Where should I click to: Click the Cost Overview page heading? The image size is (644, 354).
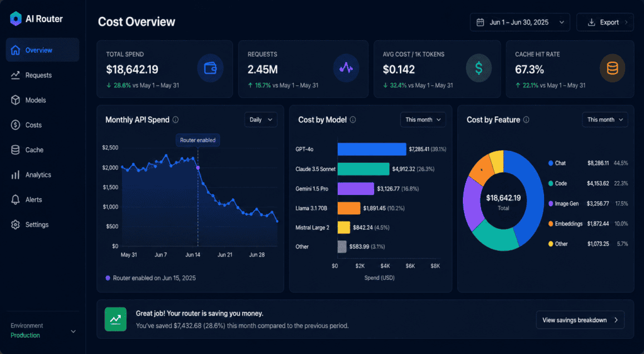(x=136, y=22)
